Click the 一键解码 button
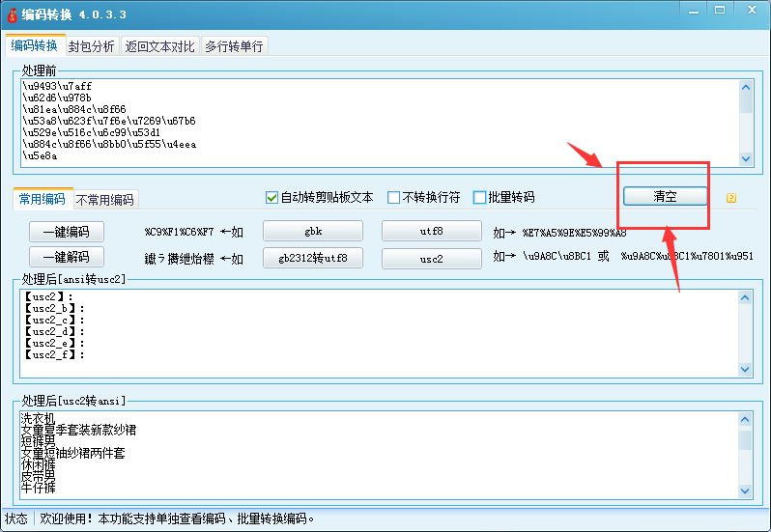The image size is (771, 532). [x=65, y=258]
